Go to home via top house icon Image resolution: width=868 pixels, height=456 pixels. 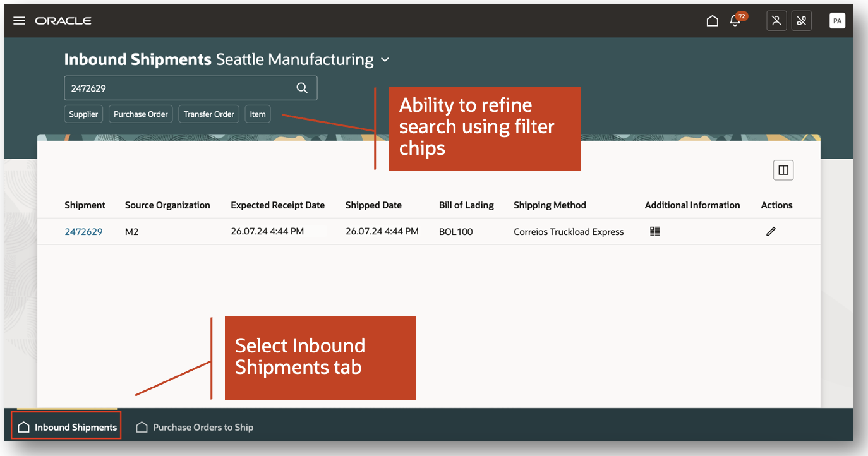712,21
